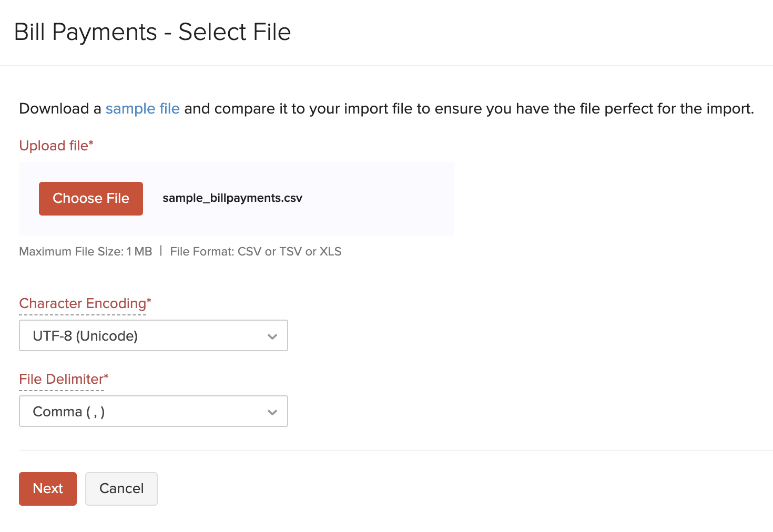Open the File Delimiter dropdown
The image size is (773, 532).
(154, 411)
